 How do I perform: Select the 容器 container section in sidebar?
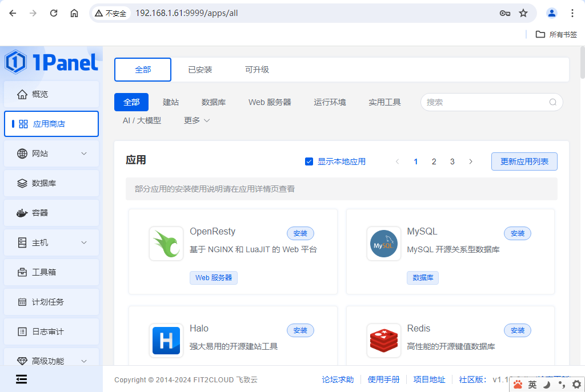coord(51,213)
